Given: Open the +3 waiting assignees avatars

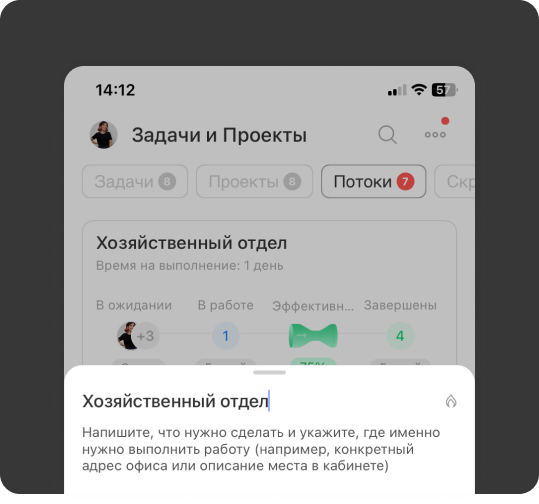Looking at the screenshot, I should pyautogui.click(x=138, y=336).
